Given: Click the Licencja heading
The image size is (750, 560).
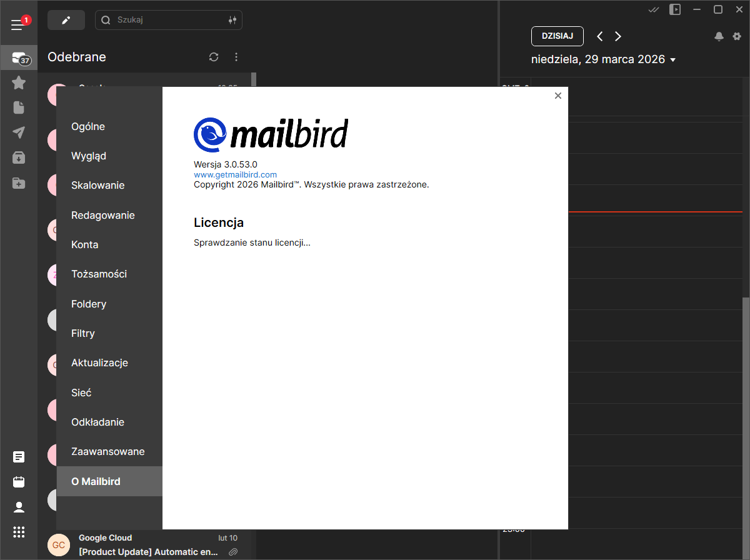Looking at the screenshot, I should (219, 222).
